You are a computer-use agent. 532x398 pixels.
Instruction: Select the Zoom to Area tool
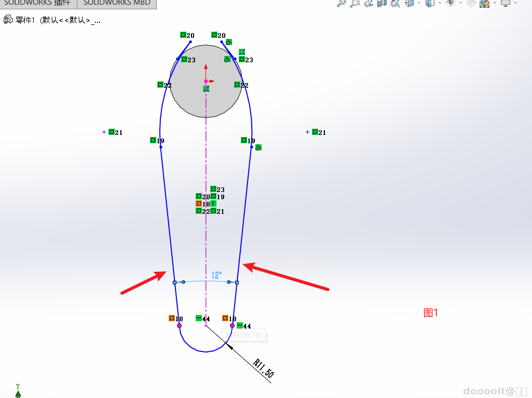[x=354, y=4]
